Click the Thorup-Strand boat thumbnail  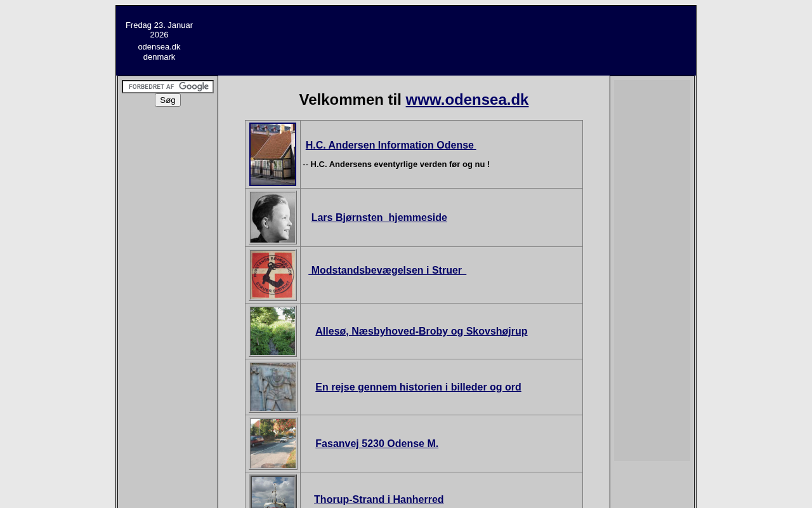click(273, 491)
